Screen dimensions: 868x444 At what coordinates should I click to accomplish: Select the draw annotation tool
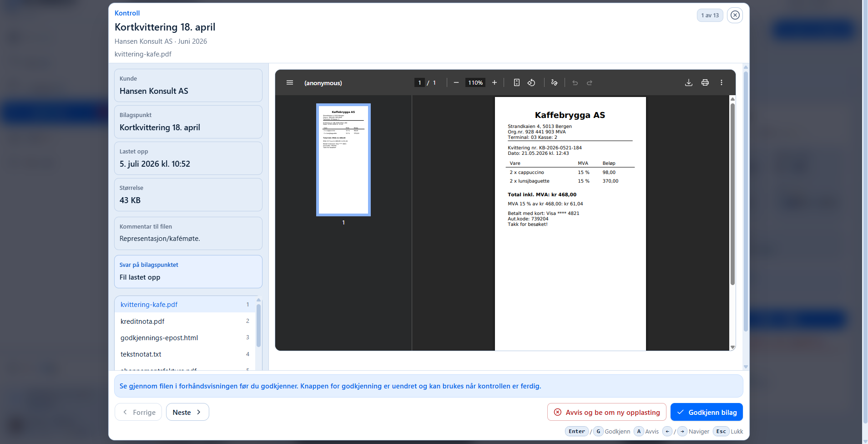tap(554, 82)
